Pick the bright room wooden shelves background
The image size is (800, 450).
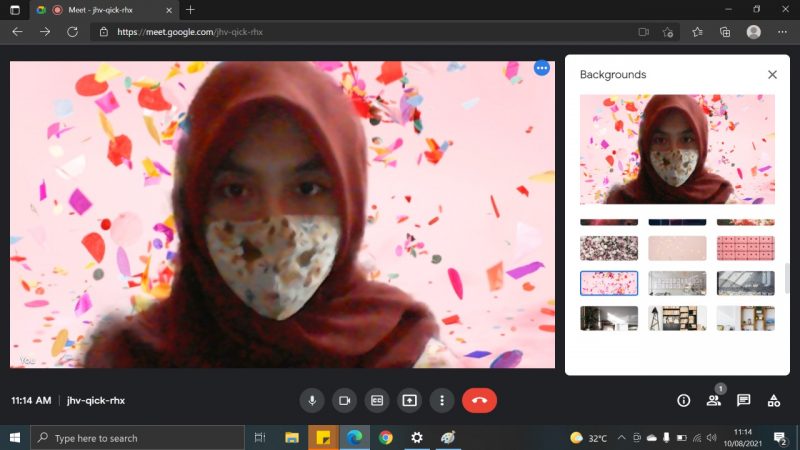click(745, 318)
